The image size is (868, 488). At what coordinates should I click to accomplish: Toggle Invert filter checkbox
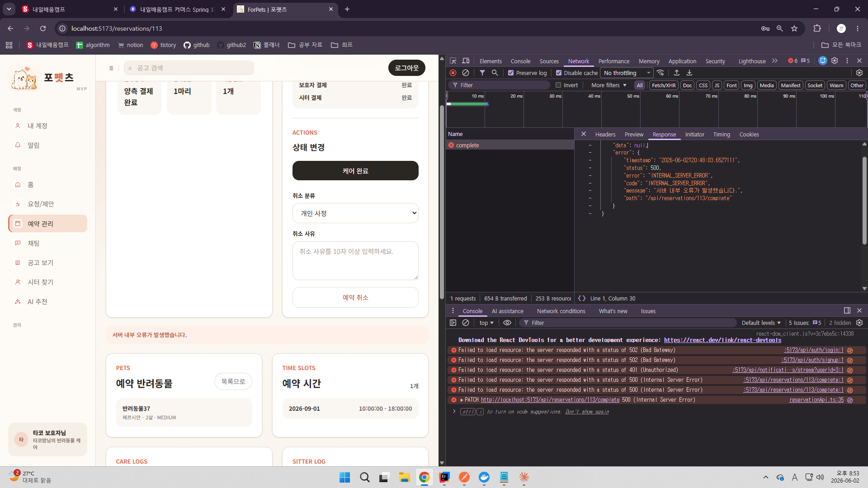click(558, 85)
